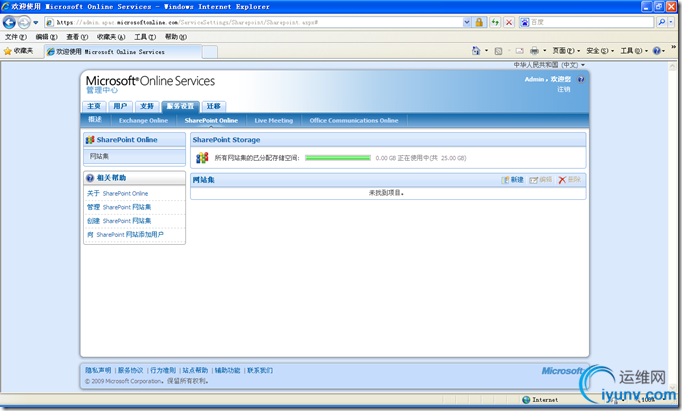Expand the search provider dropdown arrow
The height and width of the screenshot is (411, 682).
671,22
